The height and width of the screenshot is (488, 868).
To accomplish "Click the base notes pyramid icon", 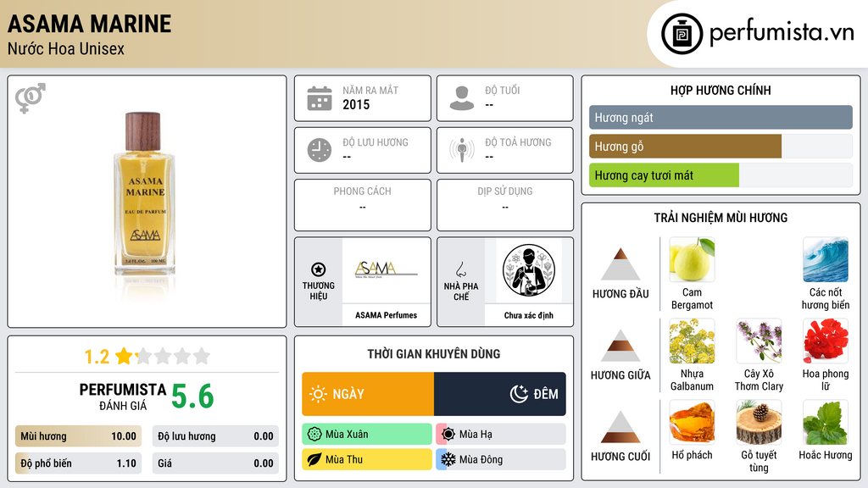I will click(620, 427).
